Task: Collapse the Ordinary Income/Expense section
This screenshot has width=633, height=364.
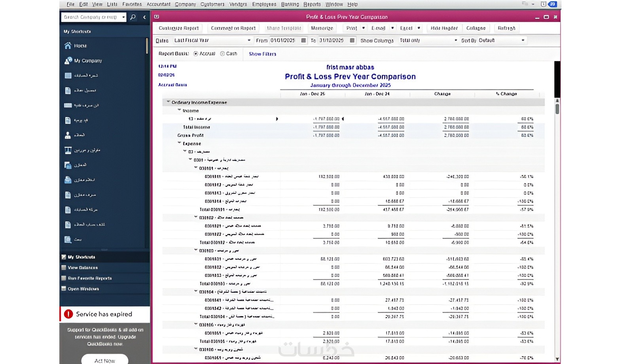Action: (x=168, y=102)
